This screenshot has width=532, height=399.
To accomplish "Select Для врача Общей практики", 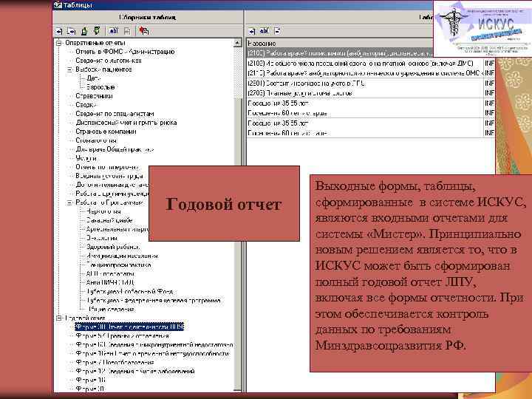I will point(115,149).
